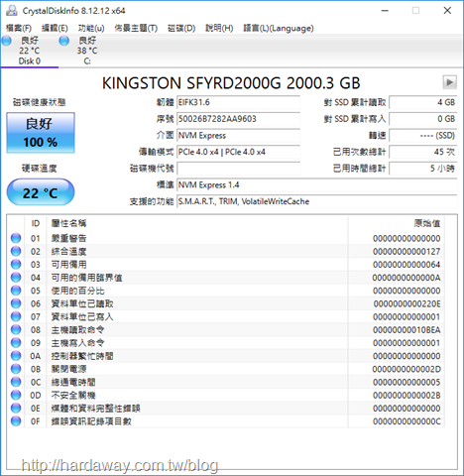Click the next disk arrow button

click(x=449, y=82)
